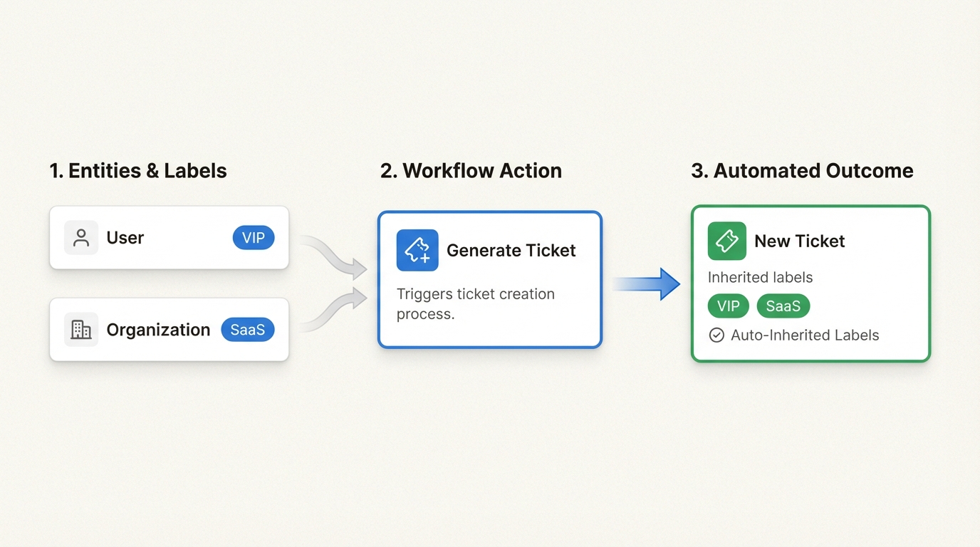Click the "Inherited labels" text in New Ticket
The image size is (980, 547).
pyautogui.click(x=760, y=278)
